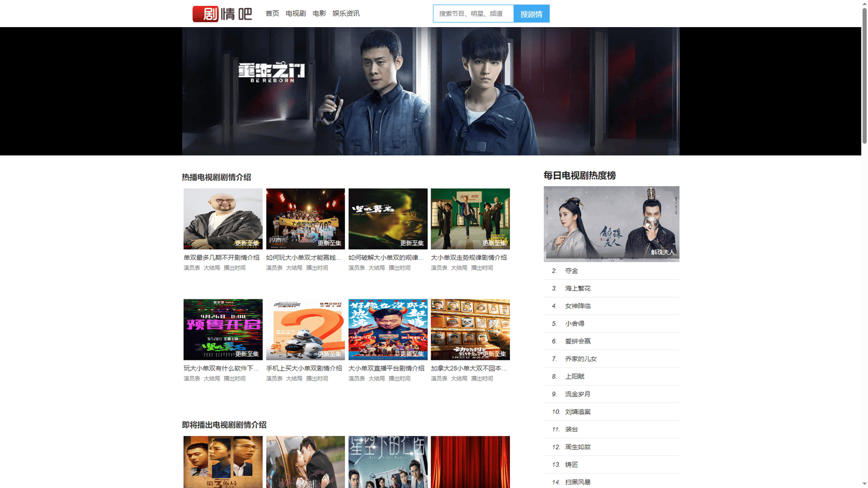The height and width of the screenshot is (488, 868).
Task: Open the kissing couple poster thumbnail
Action: (306, 462)
